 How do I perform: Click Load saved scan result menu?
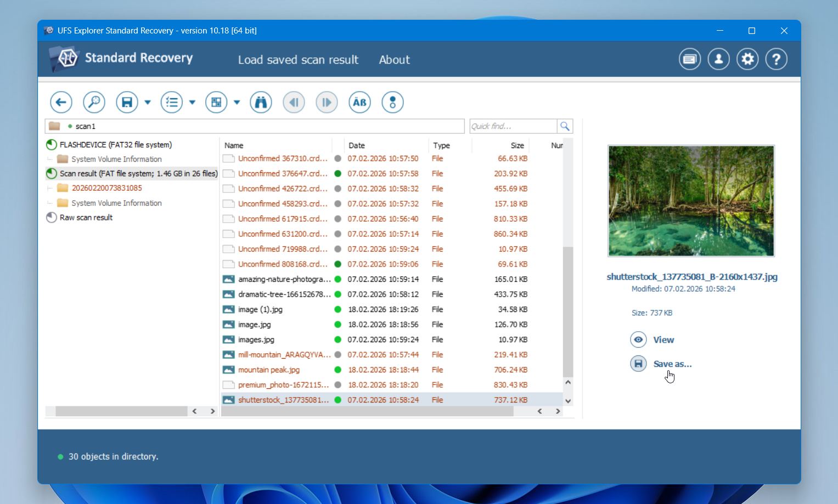pos(298,60)
